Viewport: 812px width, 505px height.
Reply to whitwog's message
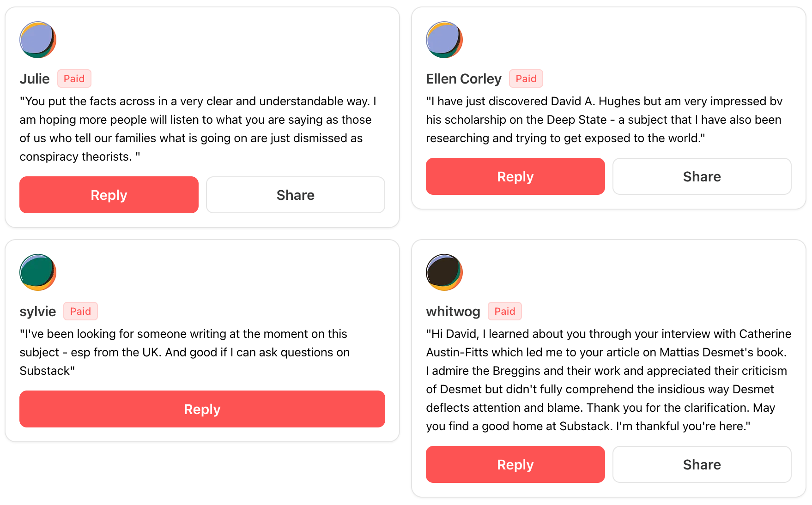click(515, 464)
